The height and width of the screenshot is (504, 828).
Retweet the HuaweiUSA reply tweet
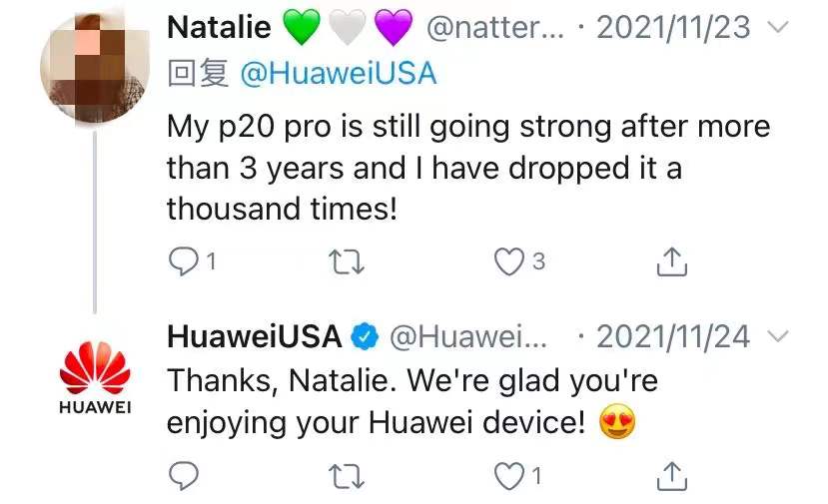coord(346,476)
